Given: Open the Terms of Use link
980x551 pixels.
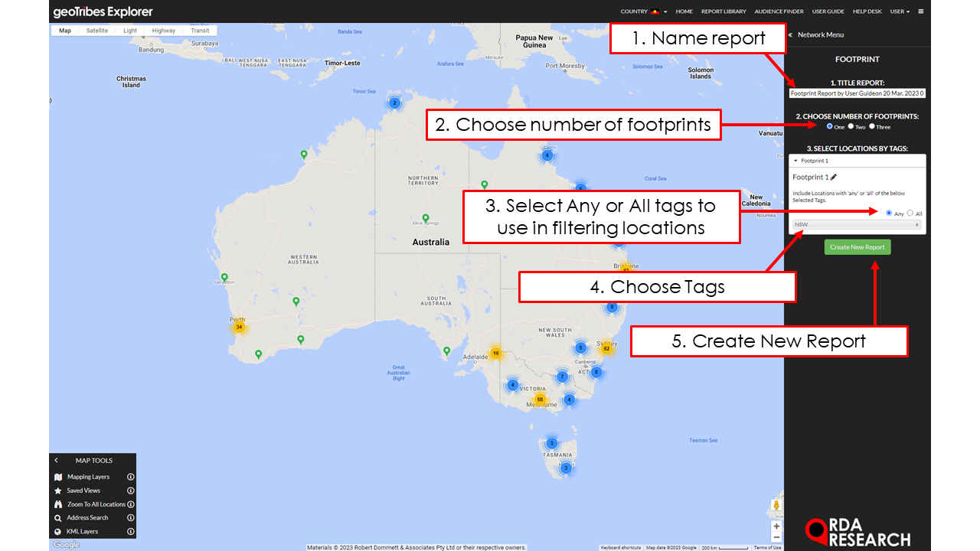Looking at the screenshot, I should (x=767, y=547).
